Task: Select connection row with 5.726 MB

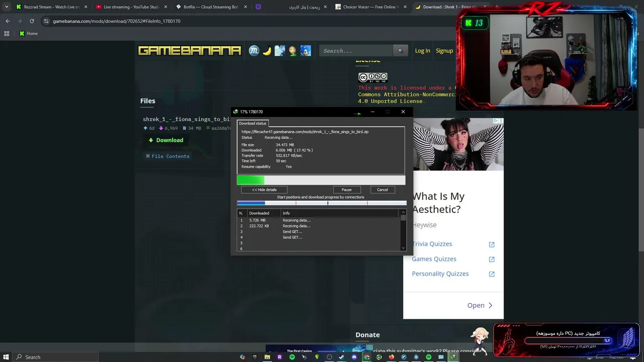Action: coord(318,220)
